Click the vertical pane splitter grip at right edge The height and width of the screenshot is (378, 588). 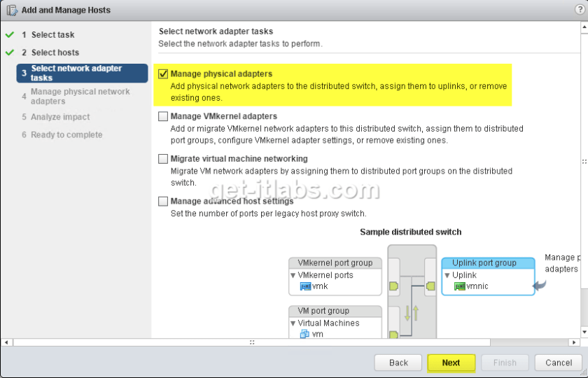point(584,162)
